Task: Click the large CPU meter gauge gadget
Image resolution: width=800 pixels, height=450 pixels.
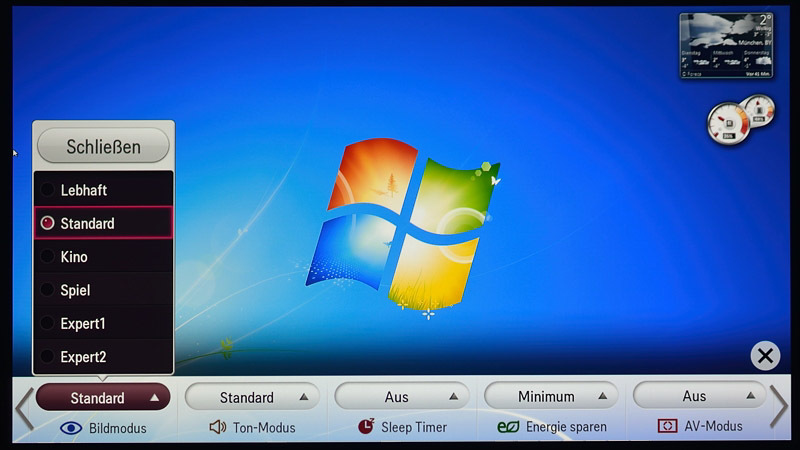Action: point(728,123)
